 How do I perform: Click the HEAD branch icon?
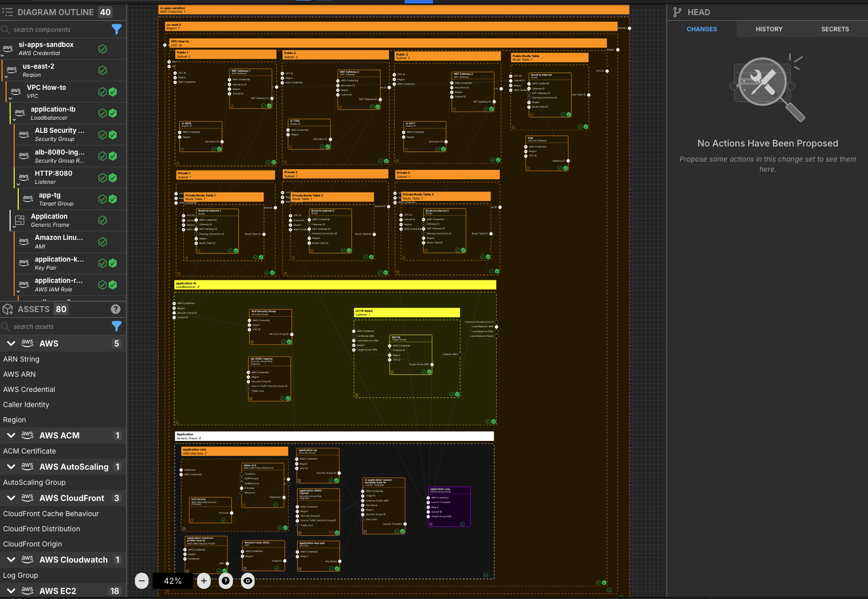[x=678, y=12]
